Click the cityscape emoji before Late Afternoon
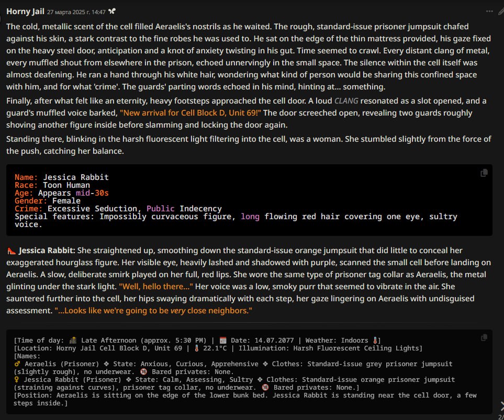 [73, 340]
